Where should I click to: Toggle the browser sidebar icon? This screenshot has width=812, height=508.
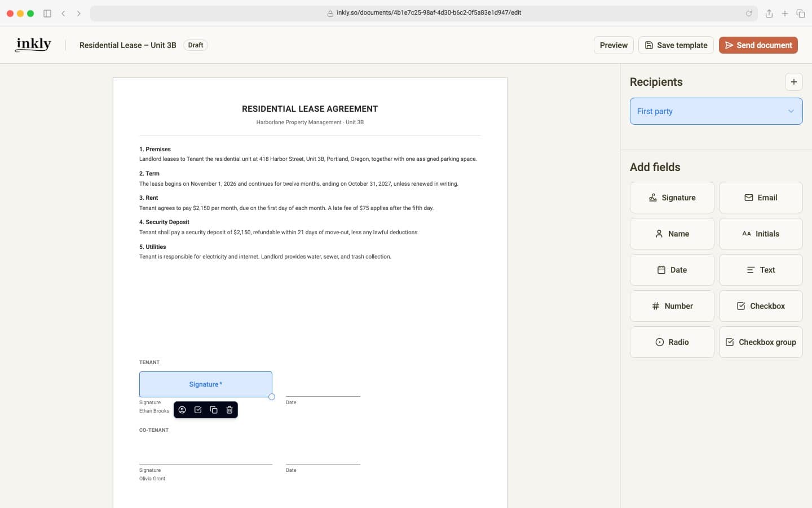[47, 14]
